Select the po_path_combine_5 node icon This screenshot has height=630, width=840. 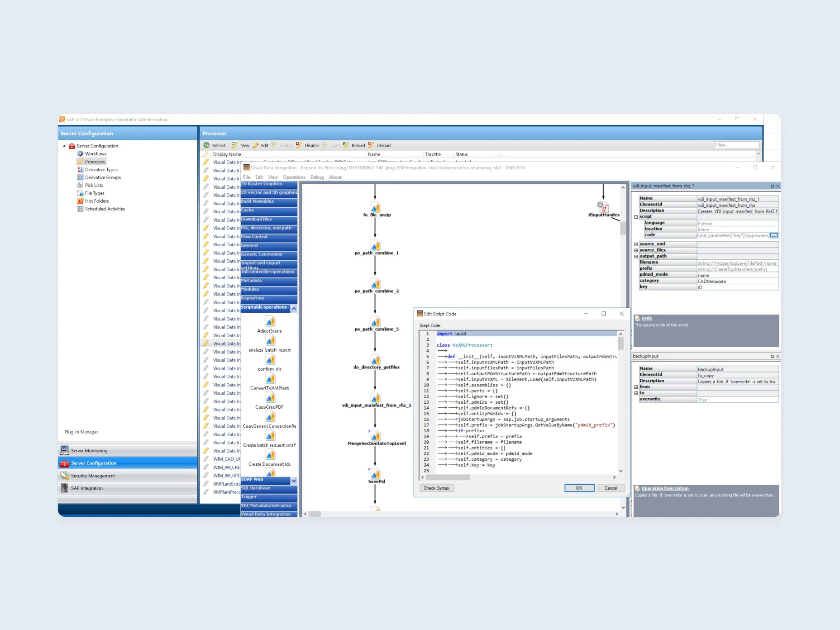coord(376,321)
